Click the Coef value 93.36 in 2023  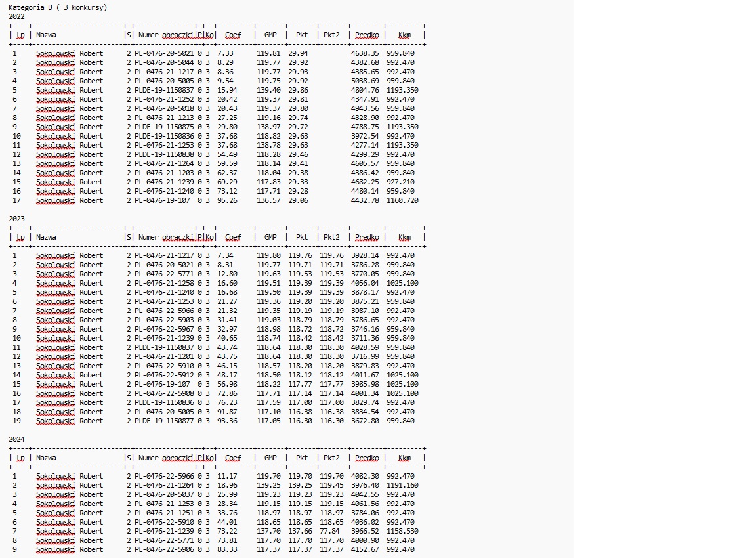click(227, 421)
